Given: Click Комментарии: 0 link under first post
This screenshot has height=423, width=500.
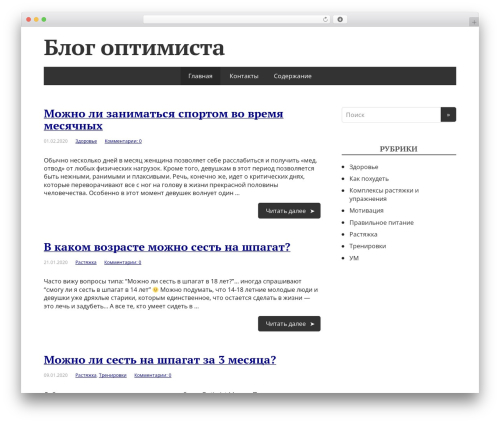Looking at the screenshot, I should [123, 141].
